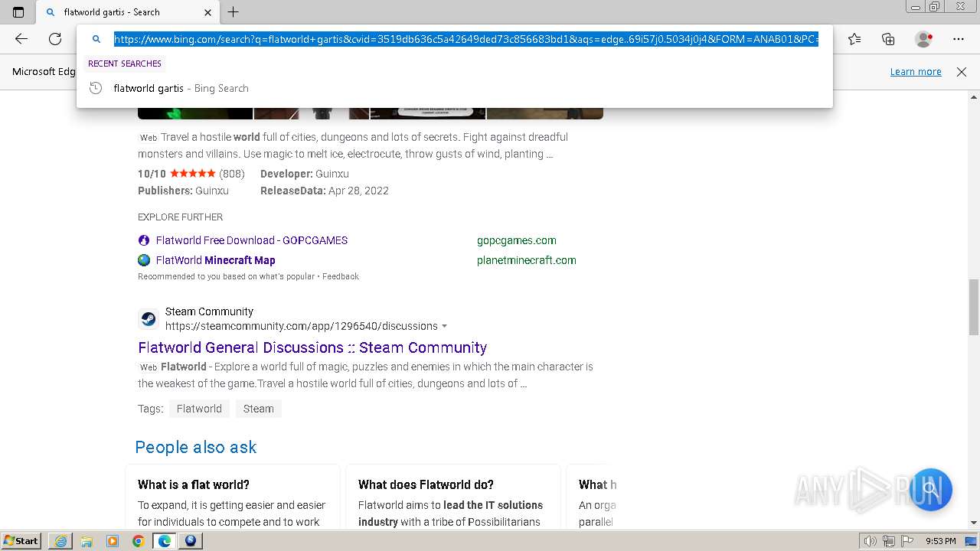Click the 'ReleaseData: Apr 28, 2022' text
The image size is (980, 551).
coord(325,191)
